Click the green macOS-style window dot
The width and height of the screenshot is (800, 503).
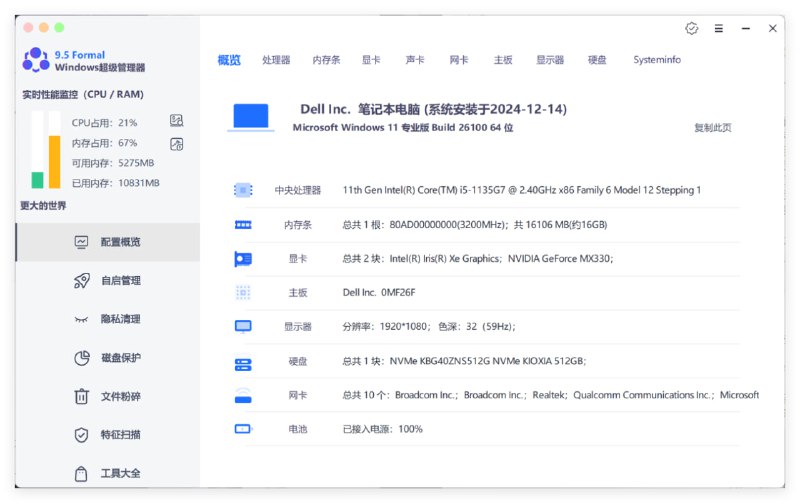[x=59, y=28]
